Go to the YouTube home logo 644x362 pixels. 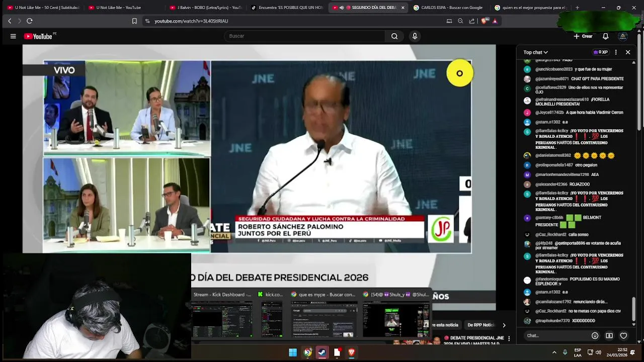[39, 36]
